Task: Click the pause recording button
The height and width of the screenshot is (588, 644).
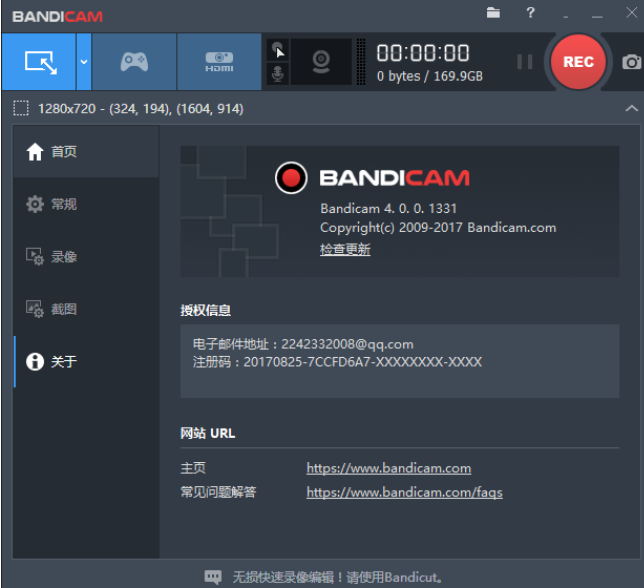Action: point(524,62)
